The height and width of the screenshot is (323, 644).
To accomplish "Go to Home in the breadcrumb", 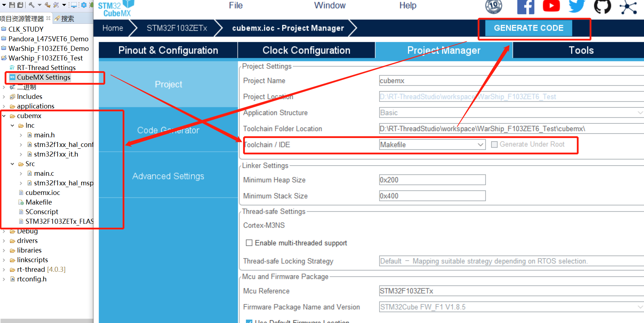I will coord(113,28).
